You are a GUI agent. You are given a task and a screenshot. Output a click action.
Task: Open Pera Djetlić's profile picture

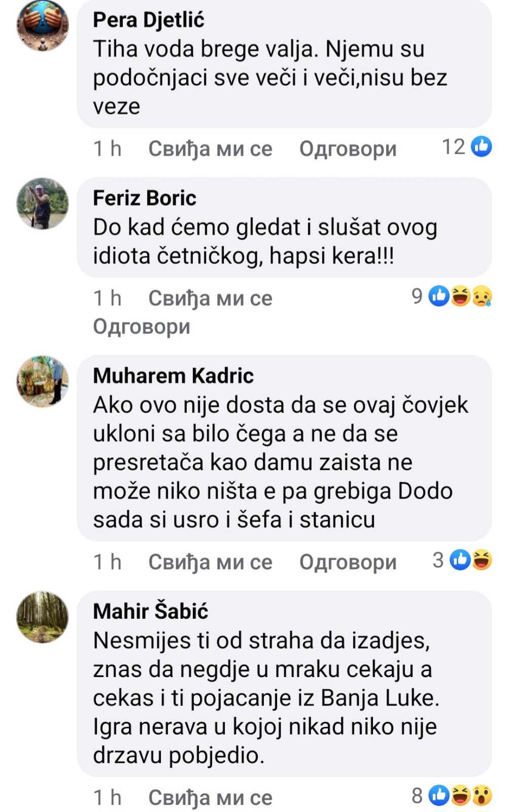coord(43,25)
